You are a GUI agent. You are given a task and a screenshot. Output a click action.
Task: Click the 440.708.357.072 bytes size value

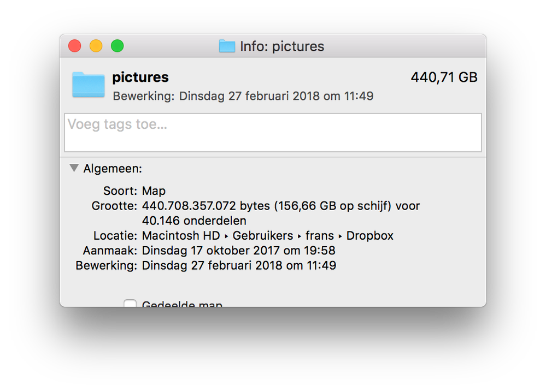tap(206, 206)
